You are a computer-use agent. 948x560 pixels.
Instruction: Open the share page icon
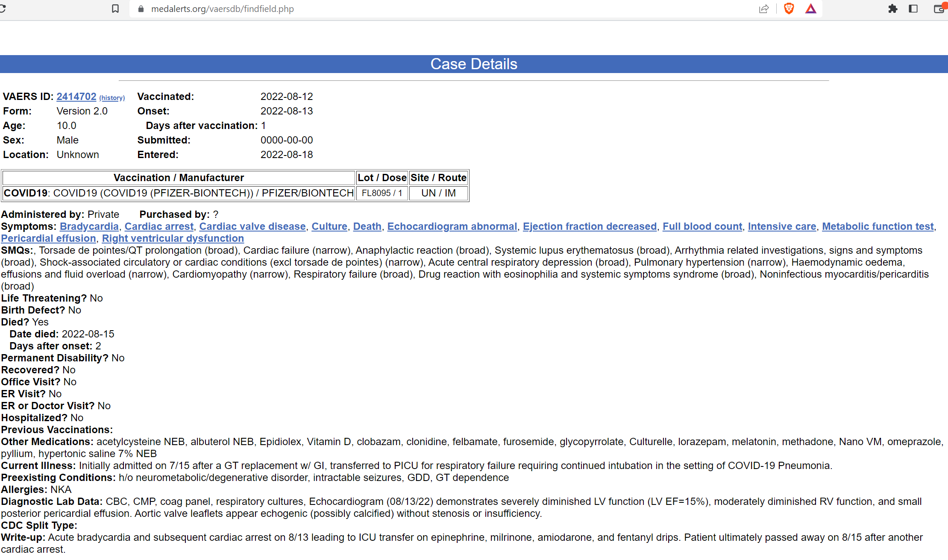pos(764,9)
